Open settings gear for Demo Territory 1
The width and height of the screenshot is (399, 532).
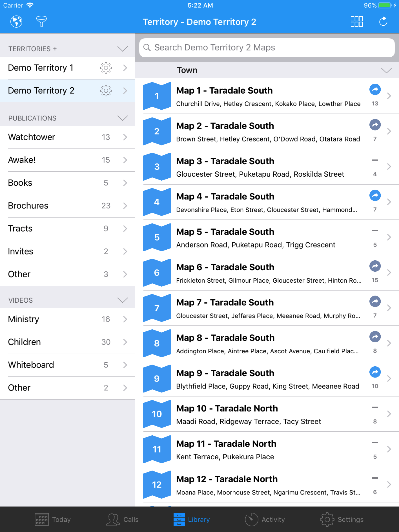106,68
